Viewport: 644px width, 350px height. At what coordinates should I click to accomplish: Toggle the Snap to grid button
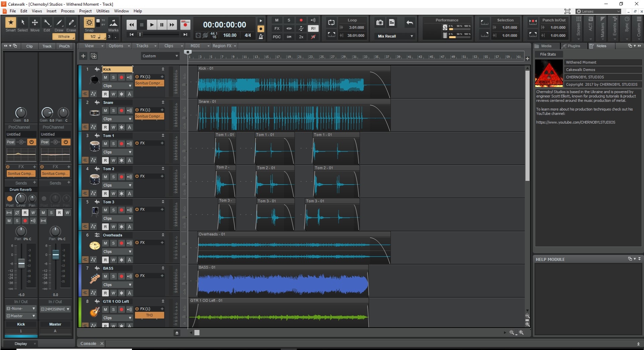[x=89, y=22]
